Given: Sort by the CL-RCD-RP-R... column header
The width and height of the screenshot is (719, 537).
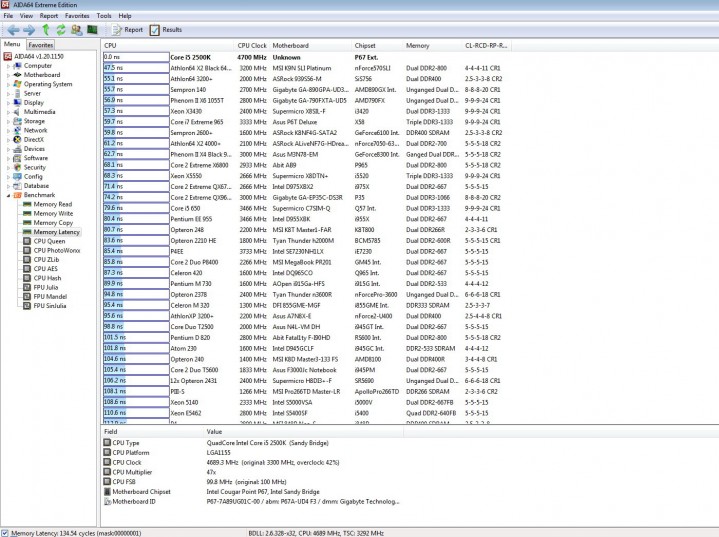Looking at the screenshot, I should point(487,45).
